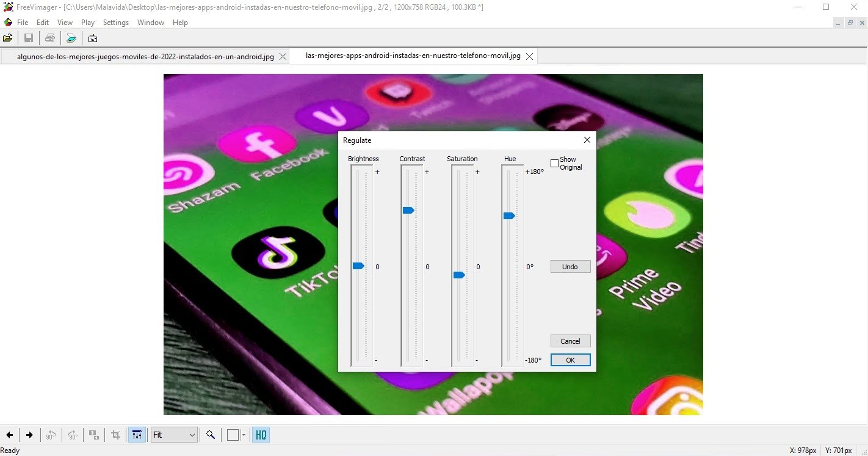Viewport: 868px width, 456px height.
Task: Open the background color dropdown arrow
Action: pos(244,435)
